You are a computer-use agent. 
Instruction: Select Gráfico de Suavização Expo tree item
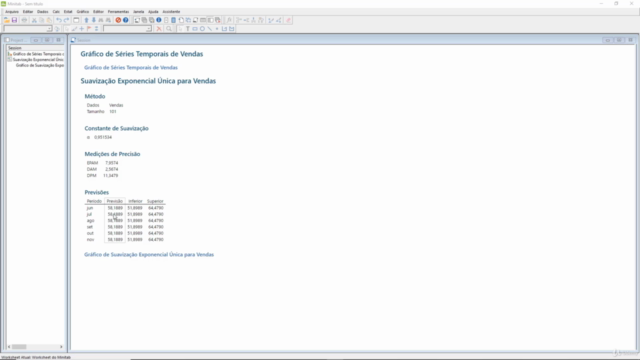tap(40, 65)
